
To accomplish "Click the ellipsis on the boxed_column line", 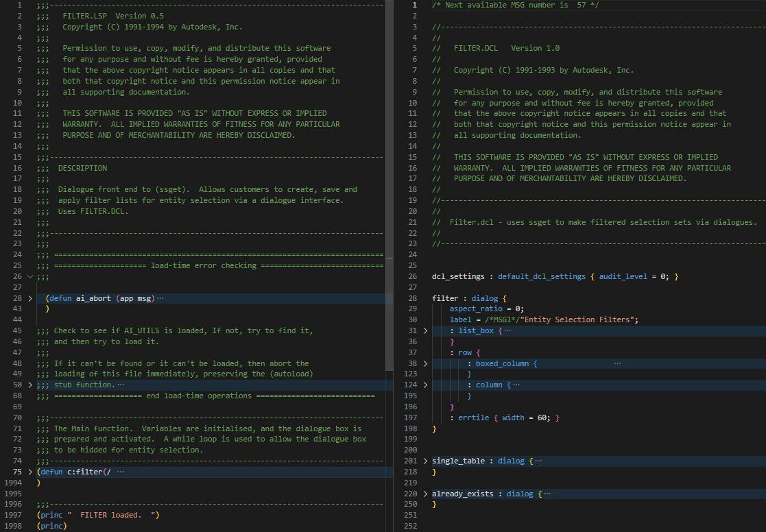I will pyautogui.click(x=617, y=363).
